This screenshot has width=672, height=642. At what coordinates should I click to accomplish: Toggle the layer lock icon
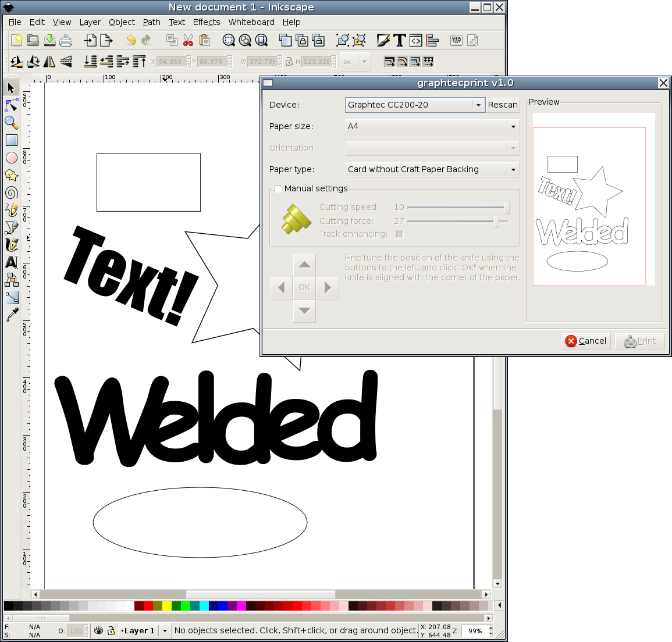point(111,630)
